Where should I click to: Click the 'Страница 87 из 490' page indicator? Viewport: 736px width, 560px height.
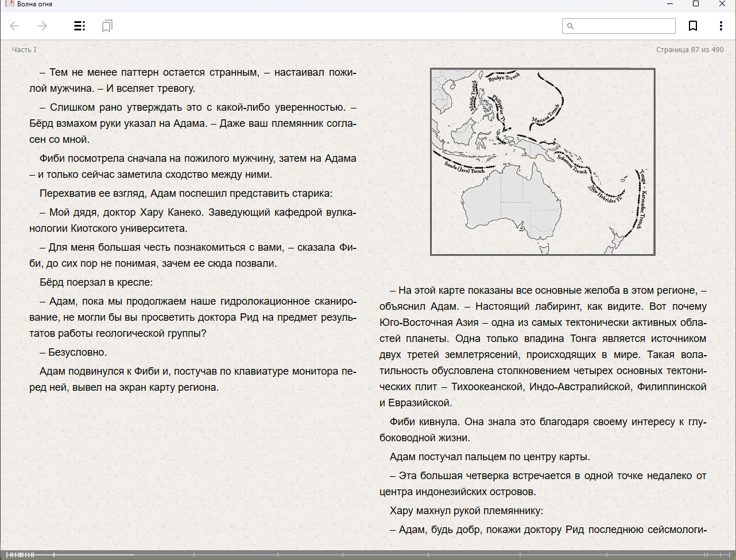(x=689, y=50)
